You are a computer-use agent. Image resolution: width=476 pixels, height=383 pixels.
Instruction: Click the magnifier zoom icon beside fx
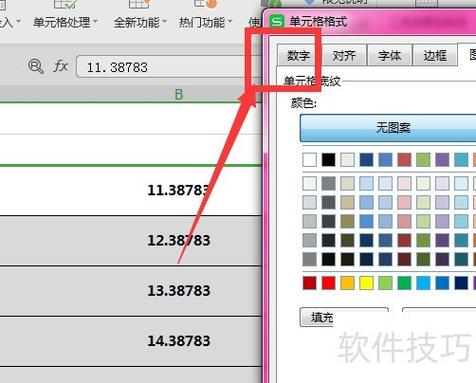36,66
